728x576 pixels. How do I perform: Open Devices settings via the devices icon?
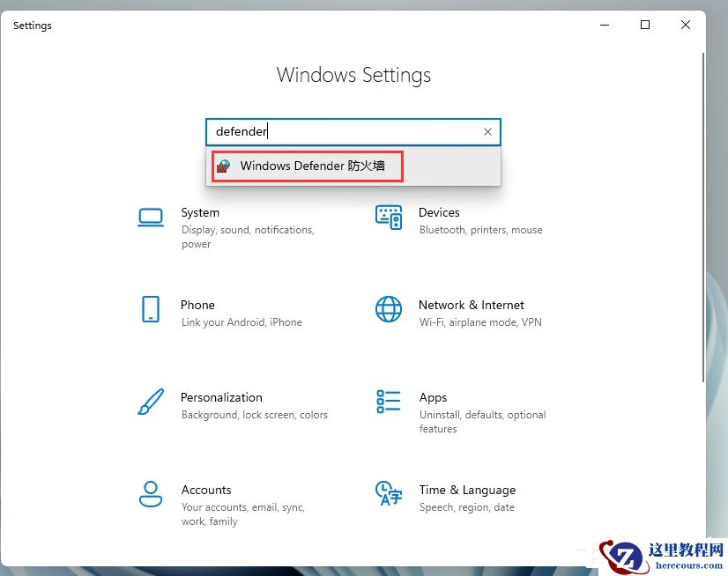pyautogui.click(x=389, y=217)
